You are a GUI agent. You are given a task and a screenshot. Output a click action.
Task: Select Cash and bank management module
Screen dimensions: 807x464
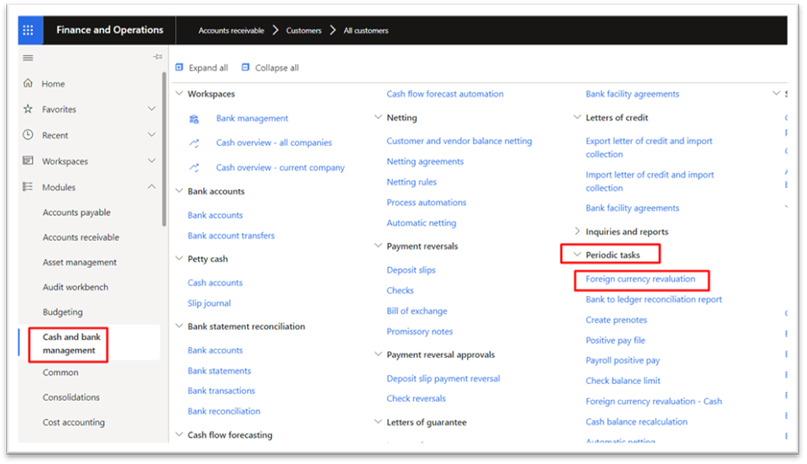[x=72, y=344]
